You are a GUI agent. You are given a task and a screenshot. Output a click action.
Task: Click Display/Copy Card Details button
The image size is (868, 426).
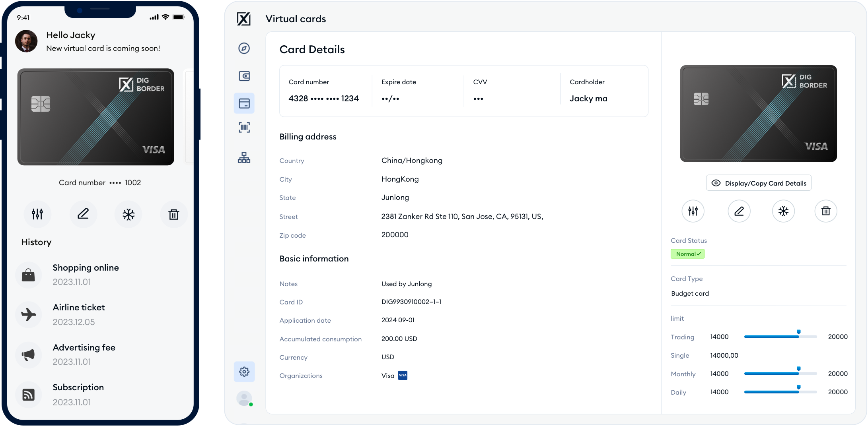(758, 183)
